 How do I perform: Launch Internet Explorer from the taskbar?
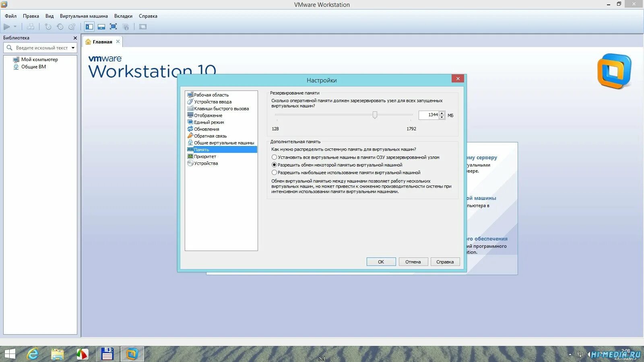[x=33, y=354]
